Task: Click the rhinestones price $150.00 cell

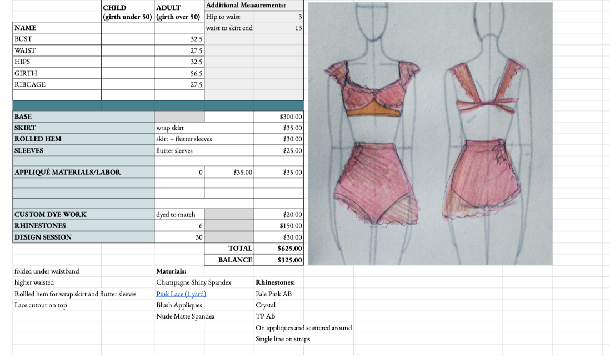Action: pyautogui.click(x=278, y=226)
